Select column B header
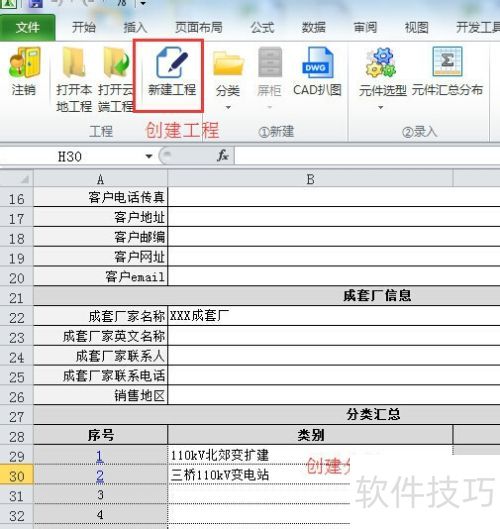Image resolution: width=500 pixels, height=529 pixels. pos(310,179)
